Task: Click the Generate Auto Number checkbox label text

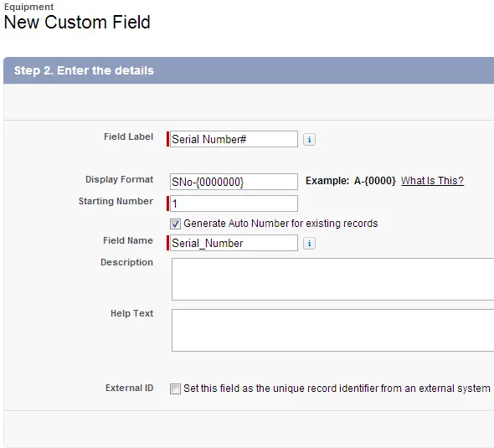Action: pyautogui.click(x=280, y=224)
